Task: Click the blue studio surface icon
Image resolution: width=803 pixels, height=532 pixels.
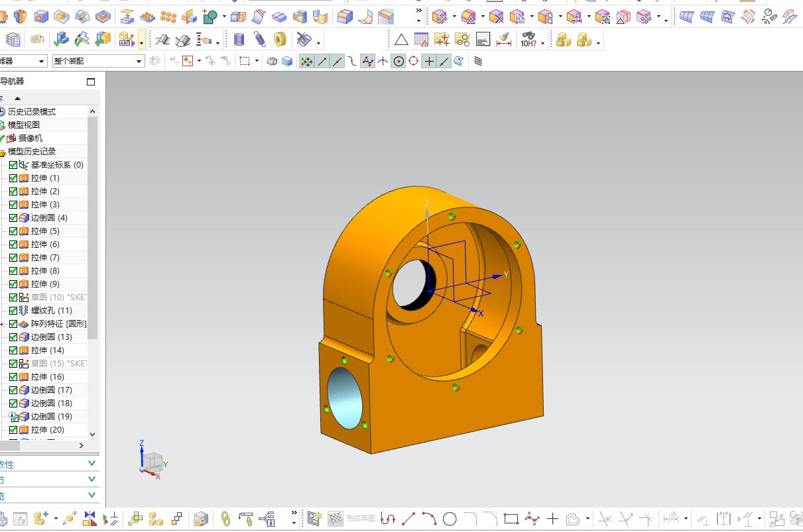Action: (x=688, y=16)
